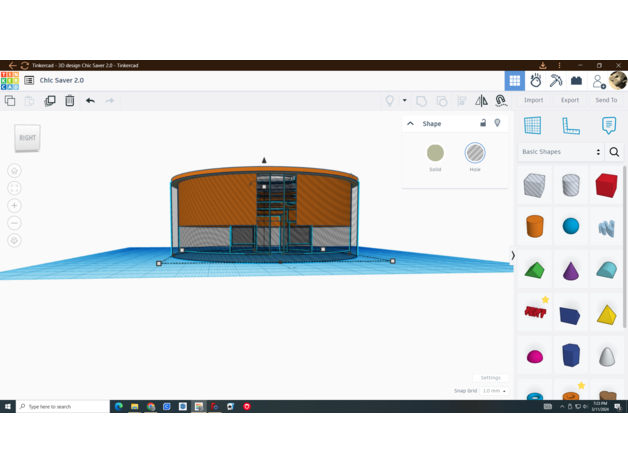
Task: Open the Basic Shapes dropdown
Action: (560, 152)
